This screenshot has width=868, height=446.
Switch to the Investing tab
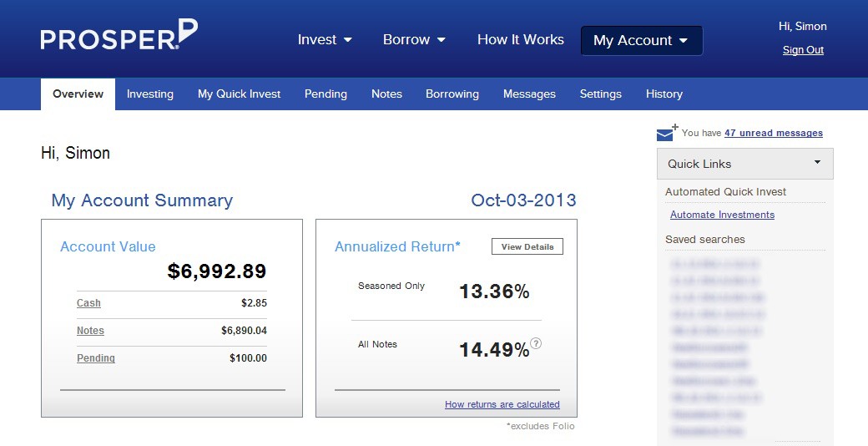pos(150,94)
